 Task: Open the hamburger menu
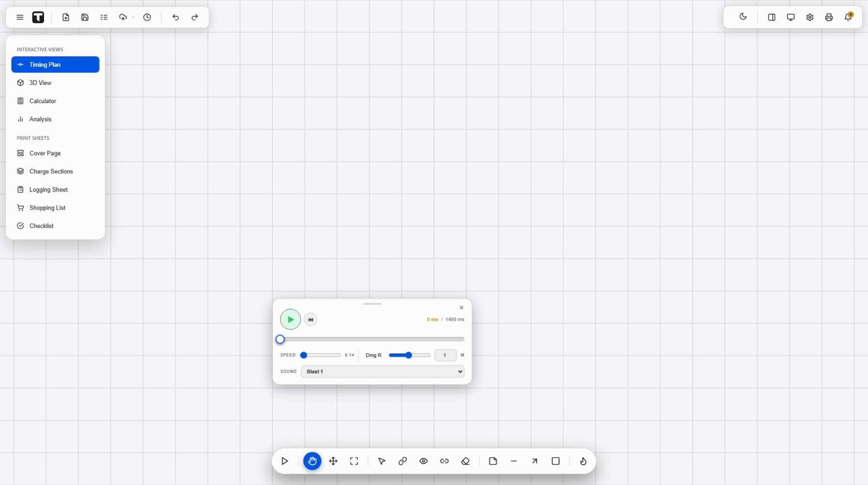click(x=20, y=17)
